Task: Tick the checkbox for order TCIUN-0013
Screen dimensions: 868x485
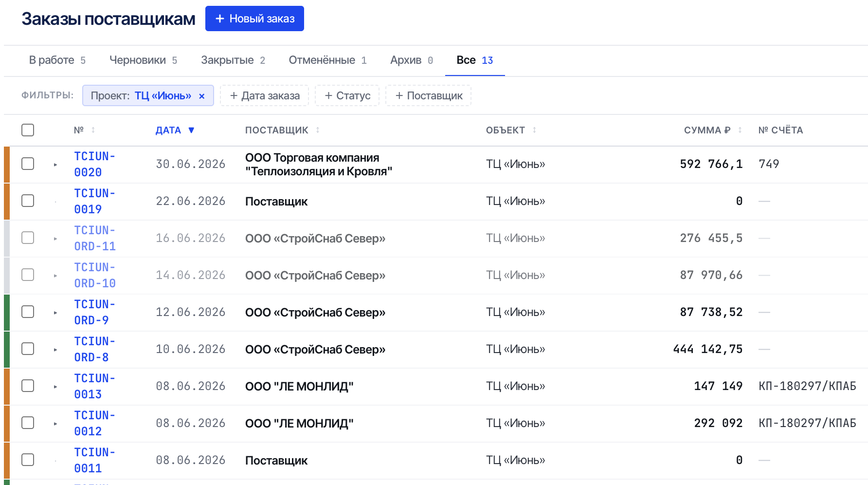Action: [28, 386]
